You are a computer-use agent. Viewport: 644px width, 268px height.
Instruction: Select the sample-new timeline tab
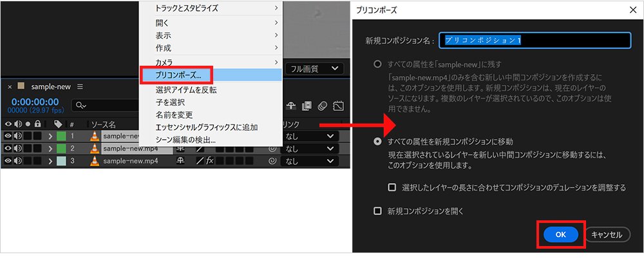click(51, 87)
